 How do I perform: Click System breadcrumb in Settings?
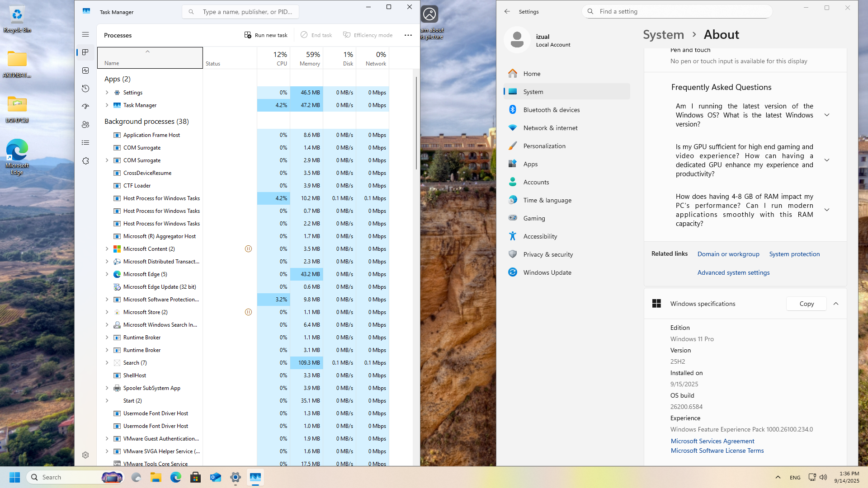663,35
